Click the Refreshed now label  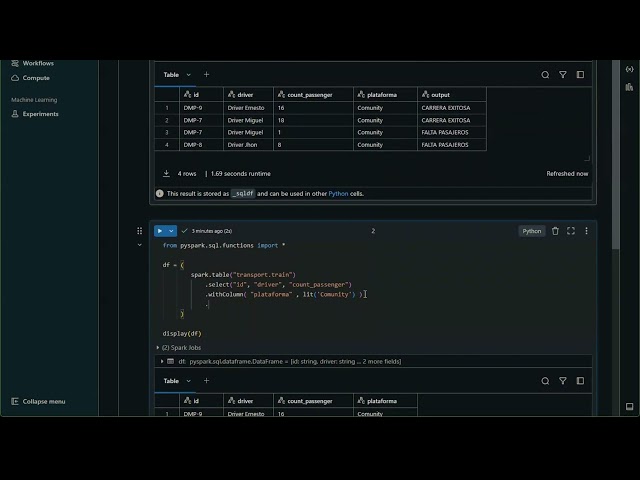click(567, 173)
